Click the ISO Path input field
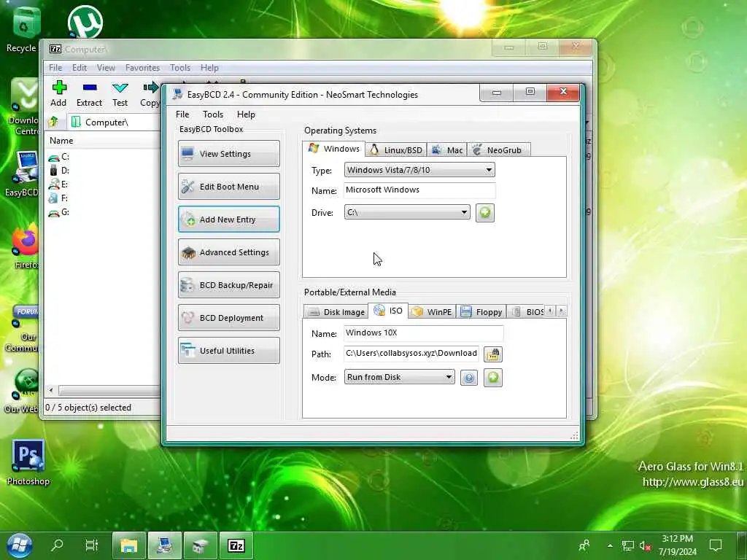The height and width of the screenshot is (560, 747). point(411,354)
